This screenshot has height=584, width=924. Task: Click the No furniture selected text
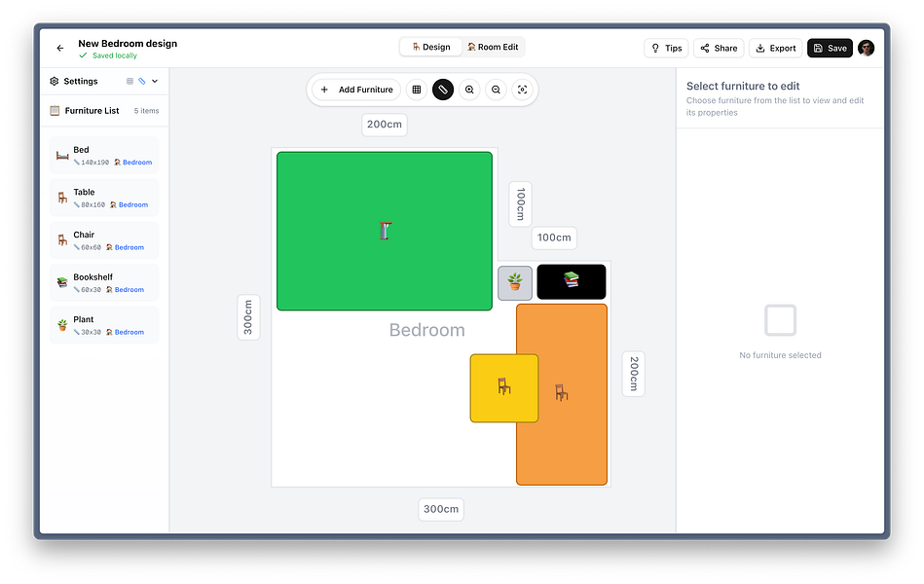pos(780,355)
